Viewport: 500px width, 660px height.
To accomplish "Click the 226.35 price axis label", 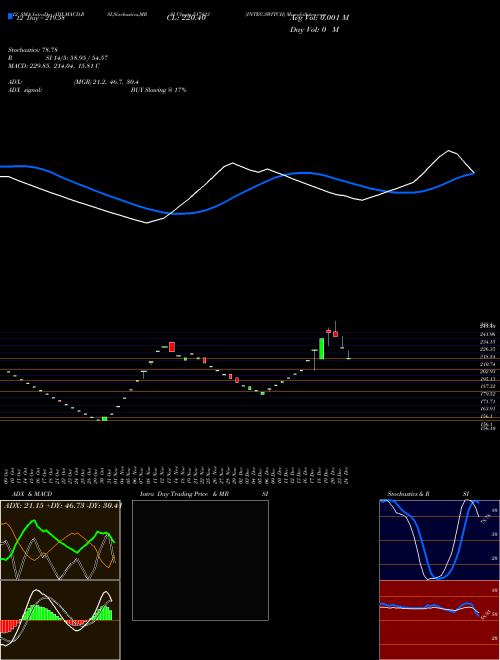I will 488,349.
